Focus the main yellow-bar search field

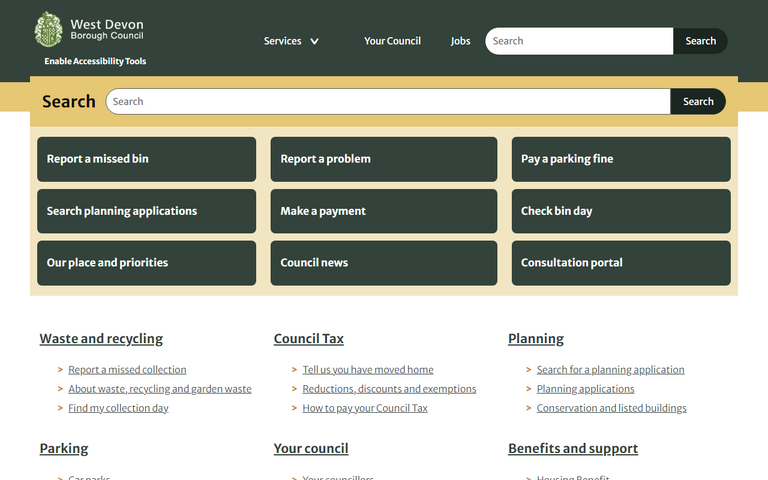387,101
